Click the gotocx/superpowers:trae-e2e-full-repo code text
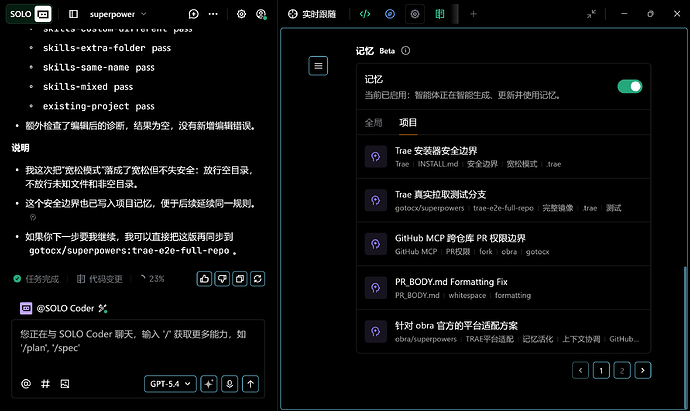690x411 pixels. click(129, 251)
